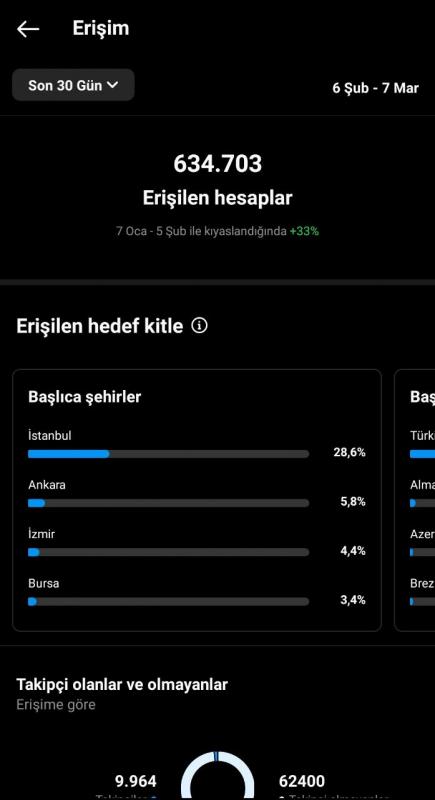Image resolution: width=435 pixels, height=800 pixels.
Task: Open info icon next to Erişilen hedef kitle
Action: pos(199,325)
